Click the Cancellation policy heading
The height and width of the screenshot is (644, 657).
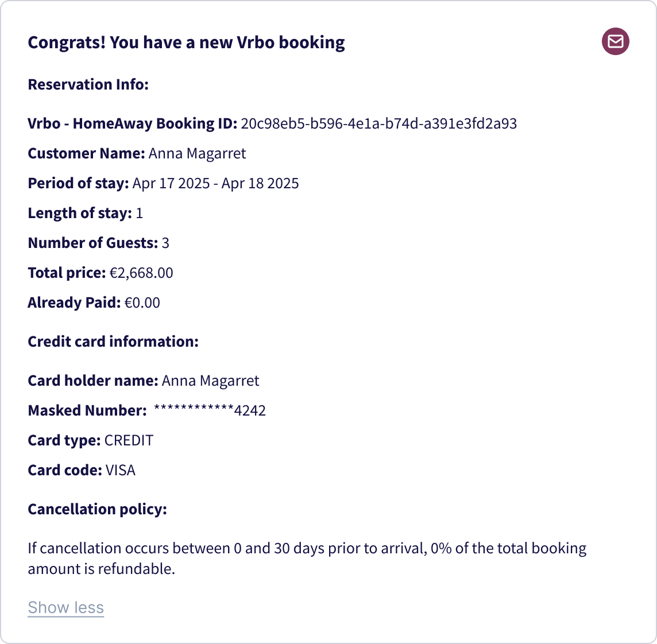point(97,509)
